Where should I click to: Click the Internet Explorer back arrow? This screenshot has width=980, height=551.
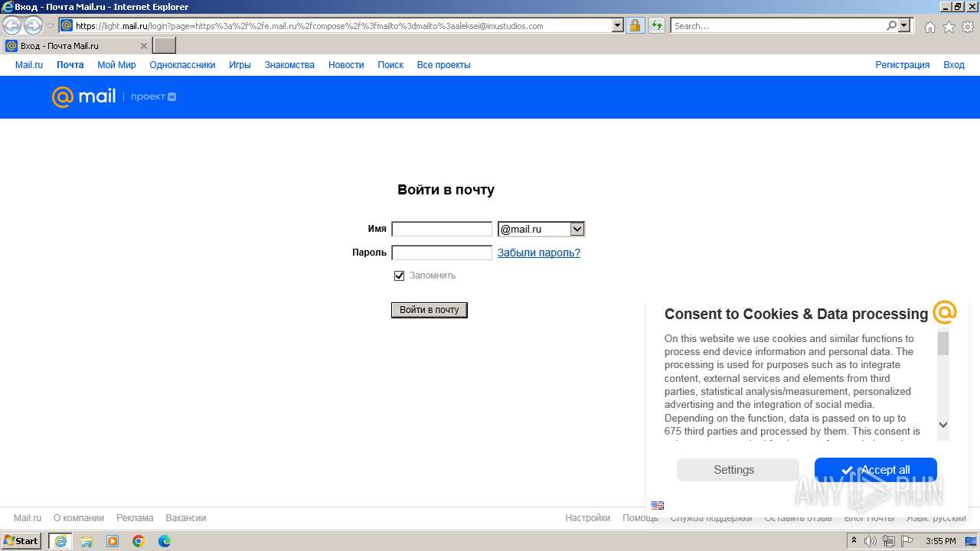[12, 26]
